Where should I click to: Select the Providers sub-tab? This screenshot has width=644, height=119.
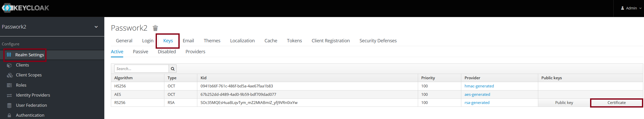click(x=195, y=52)
